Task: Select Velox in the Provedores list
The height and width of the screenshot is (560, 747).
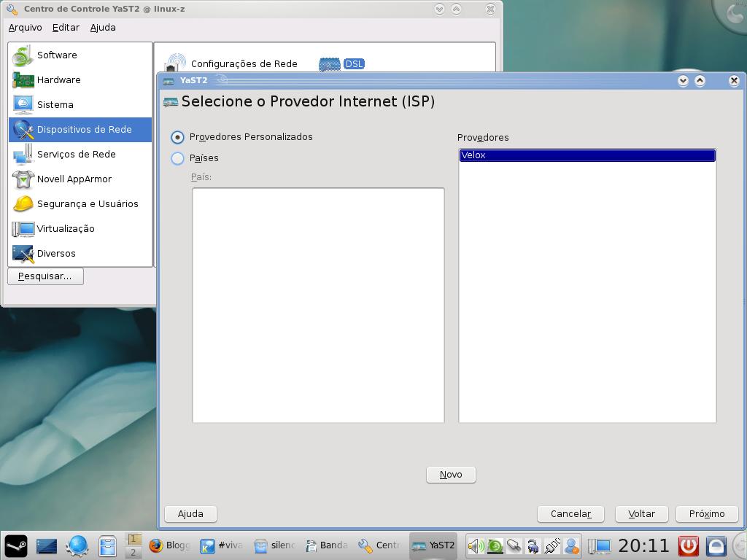Action: [x=587, y=155]
